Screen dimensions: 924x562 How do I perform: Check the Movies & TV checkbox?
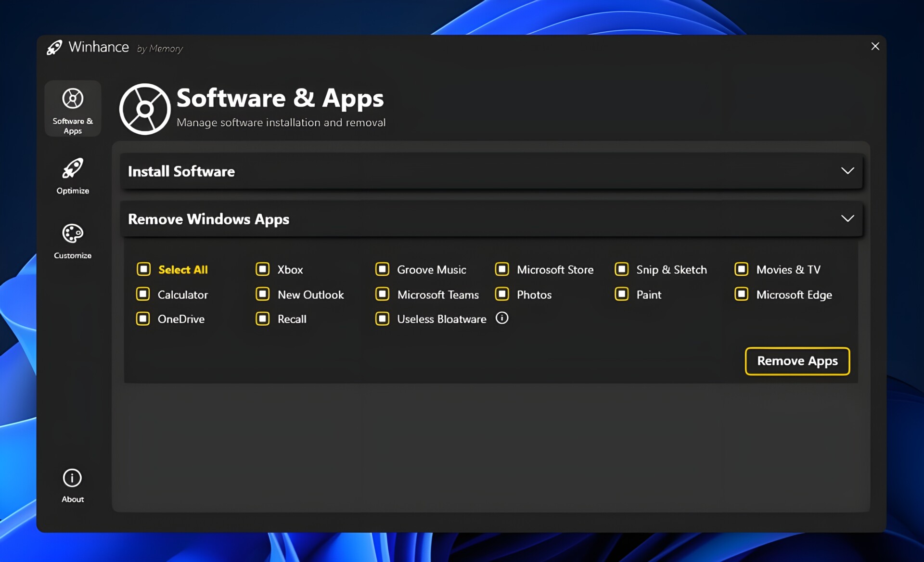point(742,269)
